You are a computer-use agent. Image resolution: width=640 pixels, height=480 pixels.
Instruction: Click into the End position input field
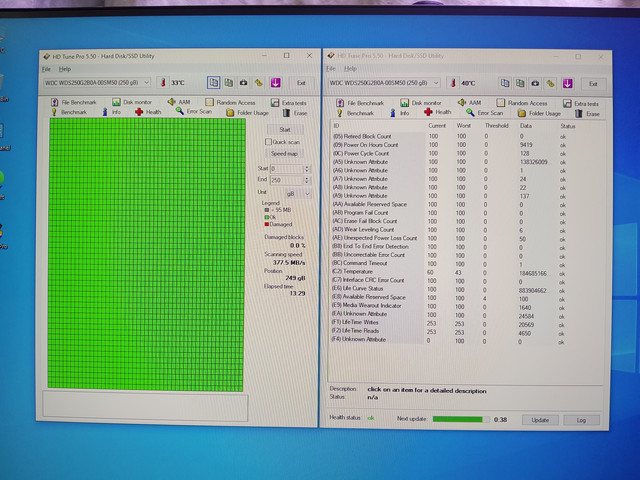pyautogui.click(x=287, y=180)
